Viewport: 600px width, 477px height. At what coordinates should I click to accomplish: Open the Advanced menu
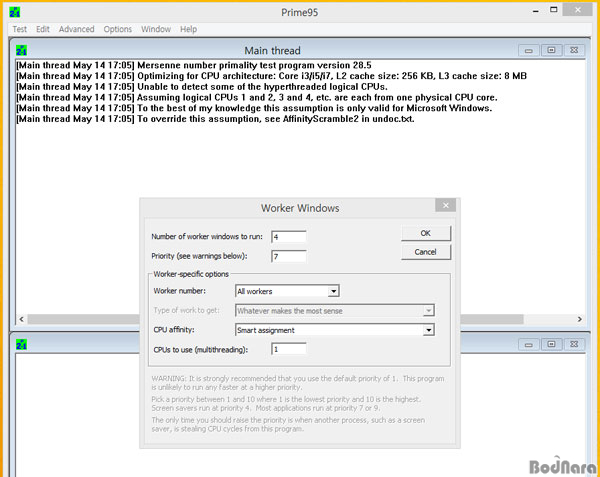point(77,29)
